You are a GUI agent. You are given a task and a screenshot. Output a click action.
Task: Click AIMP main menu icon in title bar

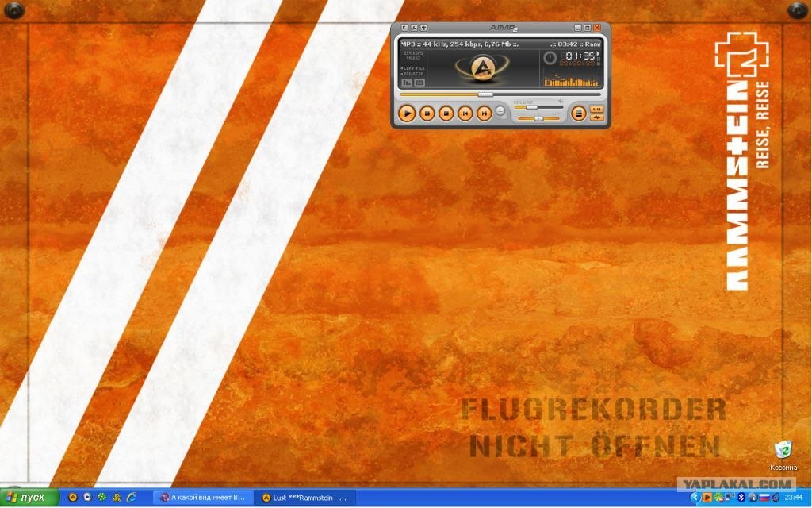point(405,28)
